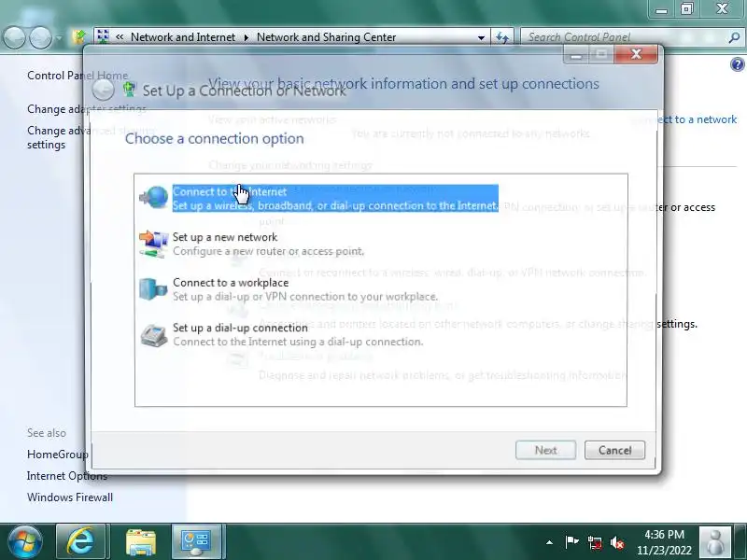The image size is (747, 560).
Task: Close the Set Up a Connection dialog
Action: 636,54
